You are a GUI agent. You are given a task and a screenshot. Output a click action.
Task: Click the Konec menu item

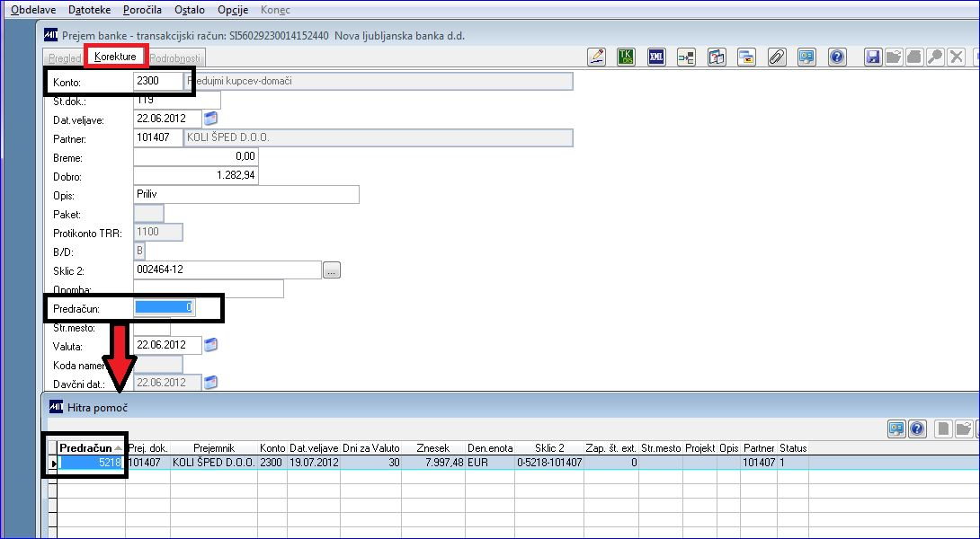pyautogui.click(x=275, y=10)
